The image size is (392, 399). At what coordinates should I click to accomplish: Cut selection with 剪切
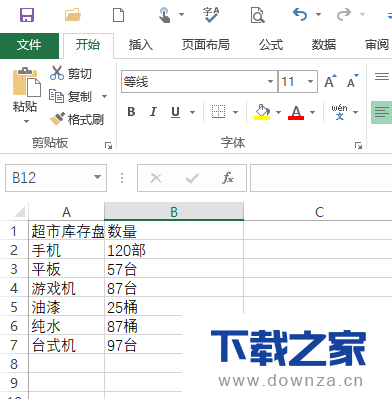71,73
